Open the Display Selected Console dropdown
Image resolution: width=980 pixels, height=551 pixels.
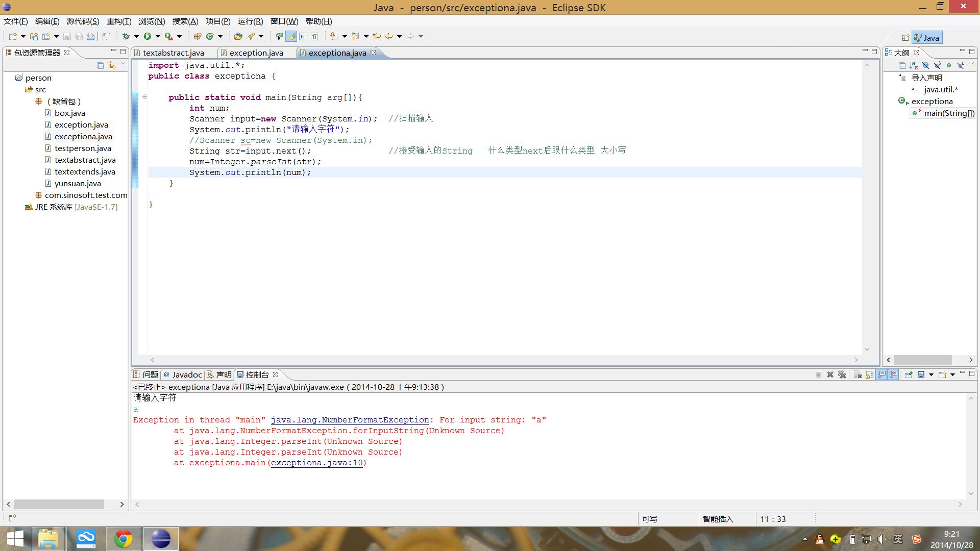point(931,374)
